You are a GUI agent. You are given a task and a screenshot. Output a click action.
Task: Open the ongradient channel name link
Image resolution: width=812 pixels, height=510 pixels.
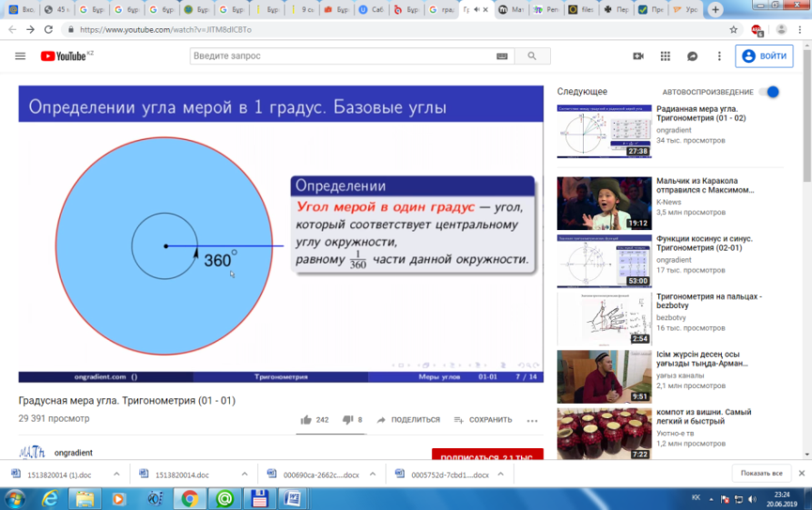click(x=74, y=453)
